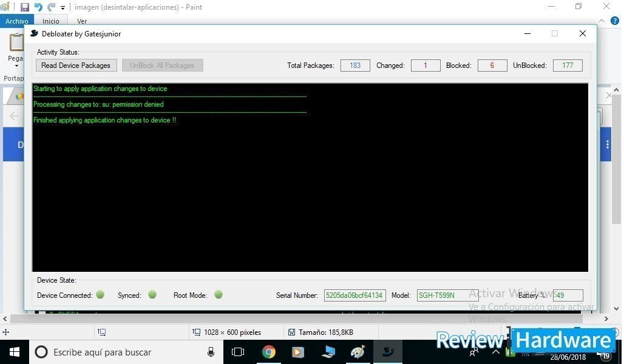Minimize the Debloater window

coord(527,34)
